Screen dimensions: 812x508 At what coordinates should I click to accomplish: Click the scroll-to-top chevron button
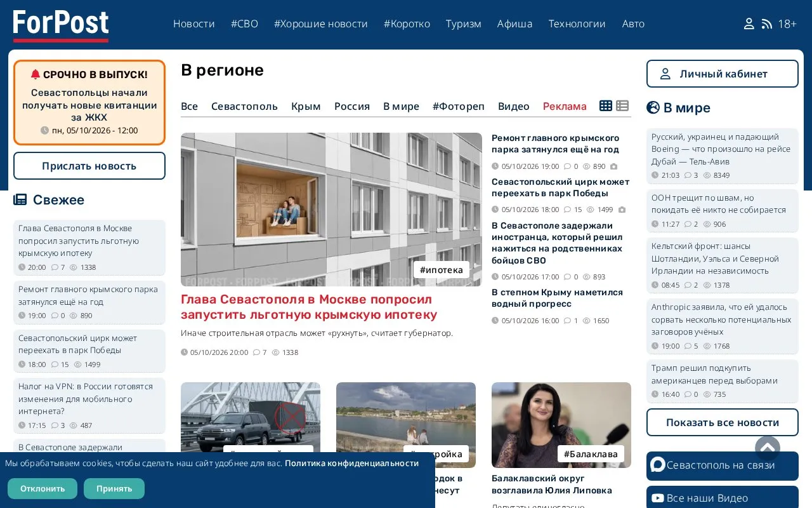click(768, 448)
